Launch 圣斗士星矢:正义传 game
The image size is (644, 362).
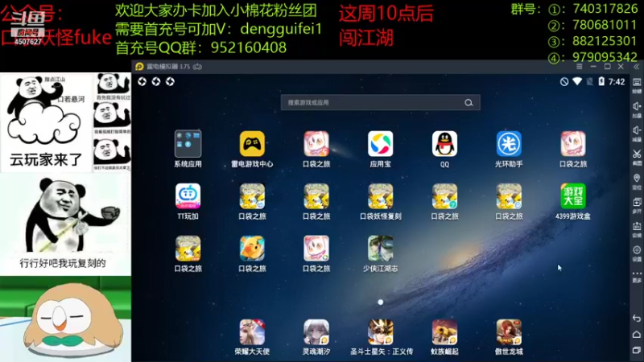pyautogui.click(x=380, y=332)
